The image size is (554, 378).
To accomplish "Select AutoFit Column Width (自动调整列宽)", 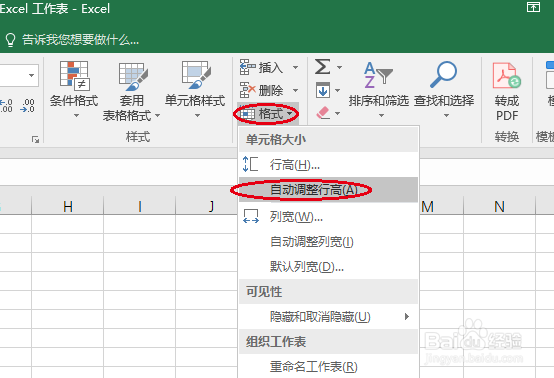I will coord(328,242).
